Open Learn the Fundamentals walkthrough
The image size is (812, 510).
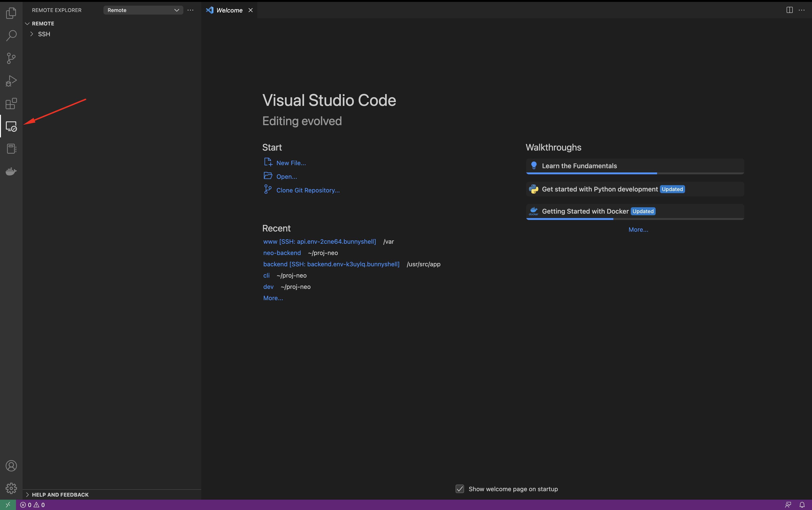579,166
